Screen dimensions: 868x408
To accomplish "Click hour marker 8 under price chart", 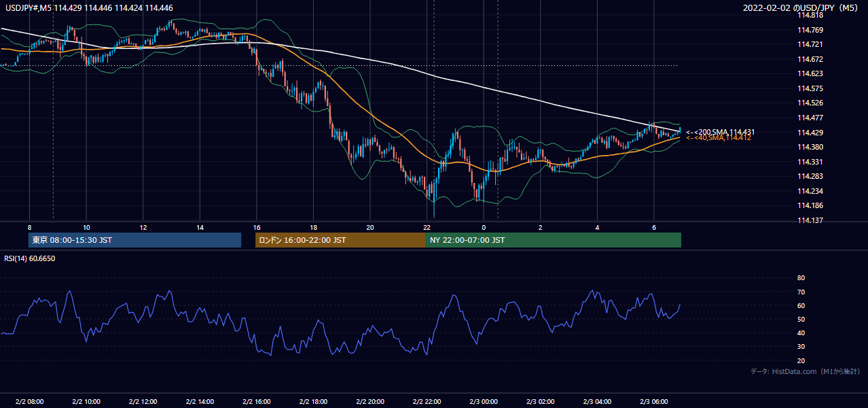I will point(29,227).
